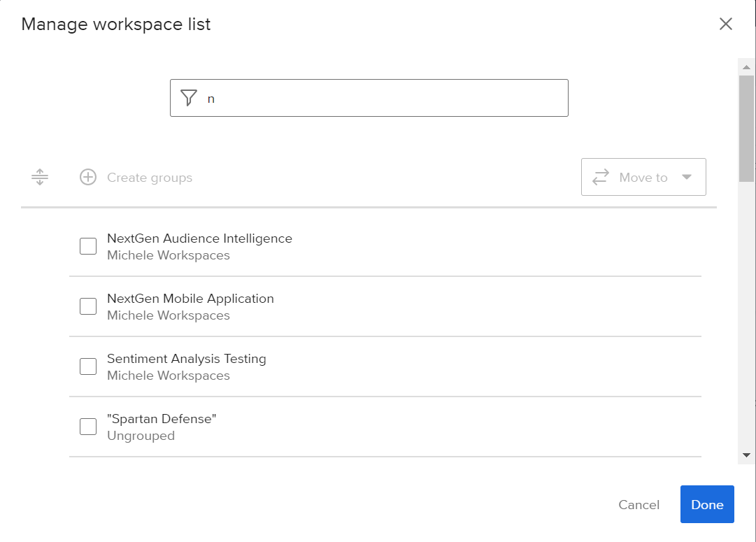Image resolution: width=756 pixels, height=542 pixels.
Task: Click the filter funnel icon
Action: pos(189,98)
